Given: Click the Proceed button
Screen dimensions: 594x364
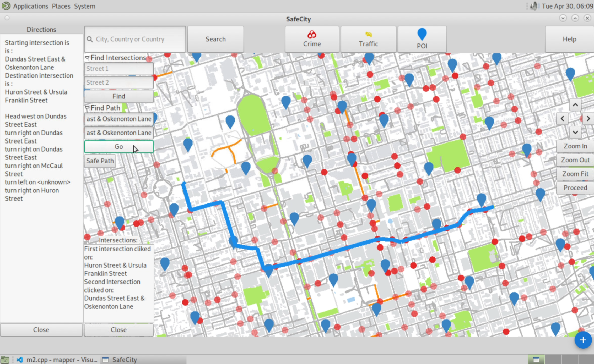Looking at the screenshot, I should (x=575, y=188).
